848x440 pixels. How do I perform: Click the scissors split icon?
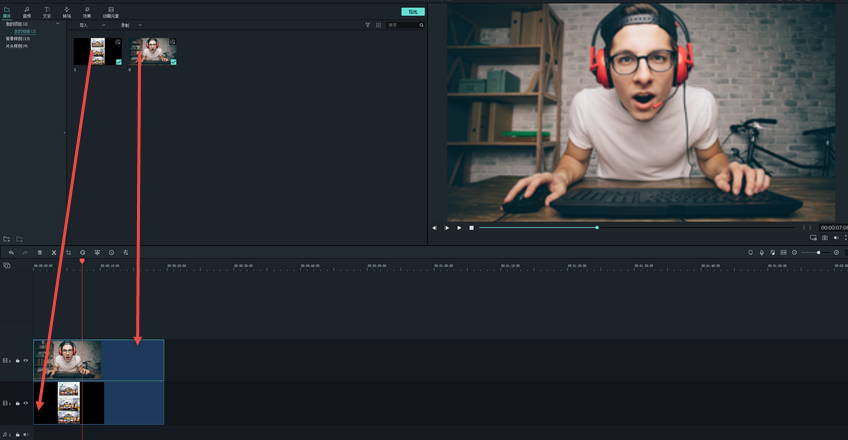point(54,252)
